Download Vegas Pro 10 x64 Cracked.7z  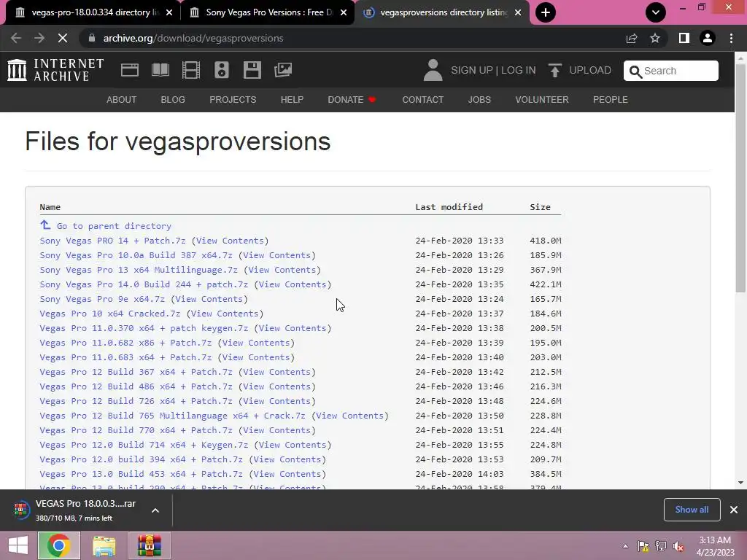(x=110, y=314)
